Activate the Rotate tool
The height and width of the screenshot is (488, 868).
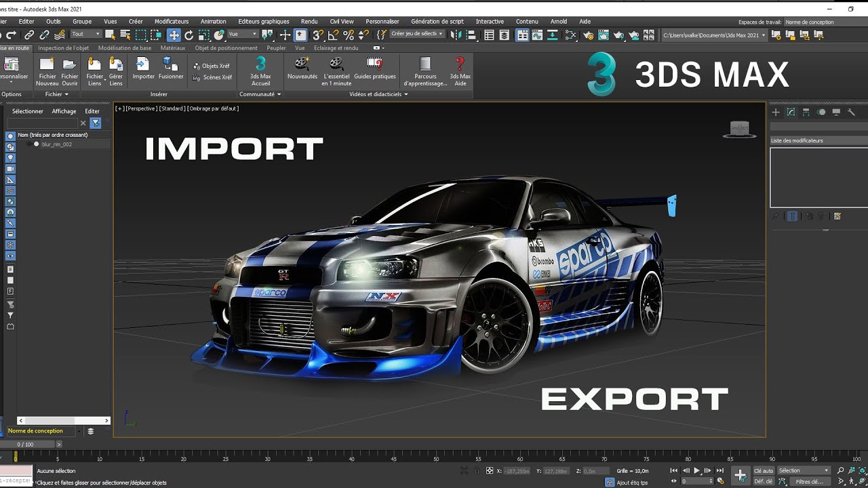[189, 35]
